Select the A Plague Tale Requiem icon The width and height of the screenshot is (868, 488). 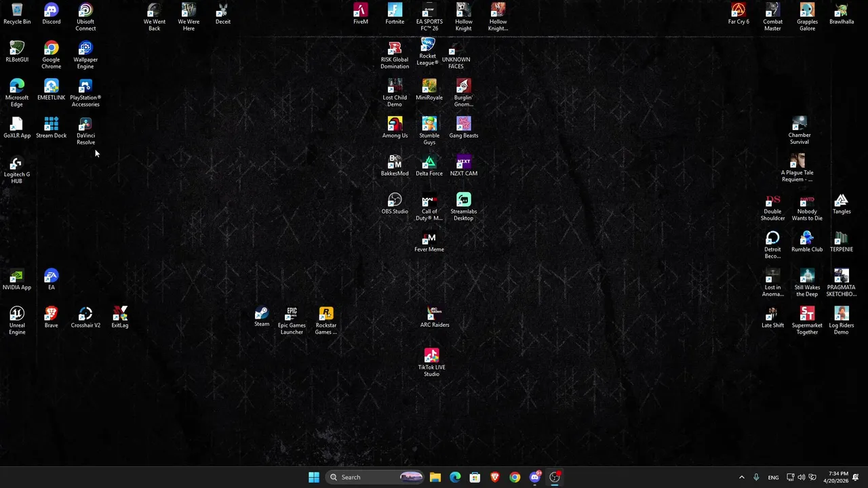coord(797,168)
